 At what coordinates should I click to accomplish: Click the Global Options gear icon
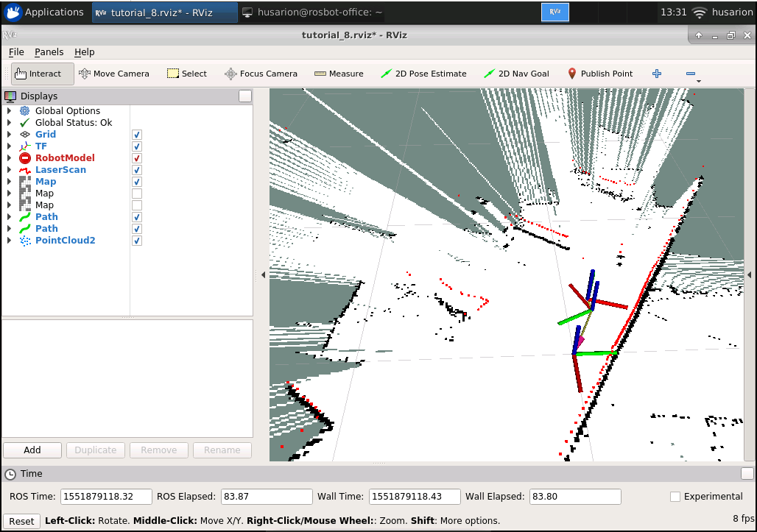pyautogui.click(x=24, y=111)
